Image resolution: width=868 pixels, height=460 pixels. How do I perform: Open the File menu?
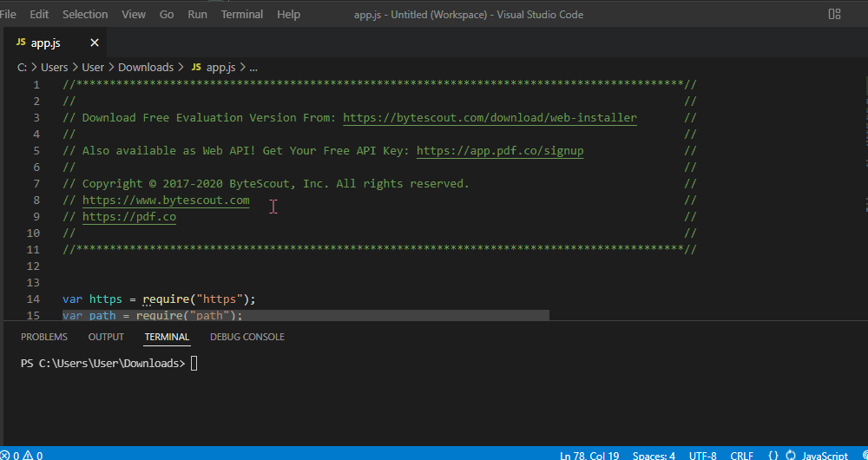[x=9, y=15]
